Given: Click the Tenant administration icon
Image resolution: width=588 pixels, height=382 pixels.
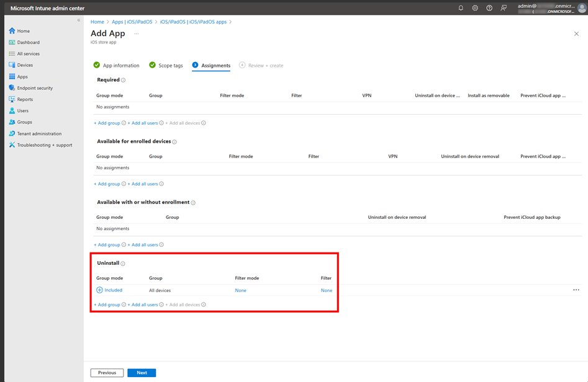Looking at the screenshot, I should (12, 133).
